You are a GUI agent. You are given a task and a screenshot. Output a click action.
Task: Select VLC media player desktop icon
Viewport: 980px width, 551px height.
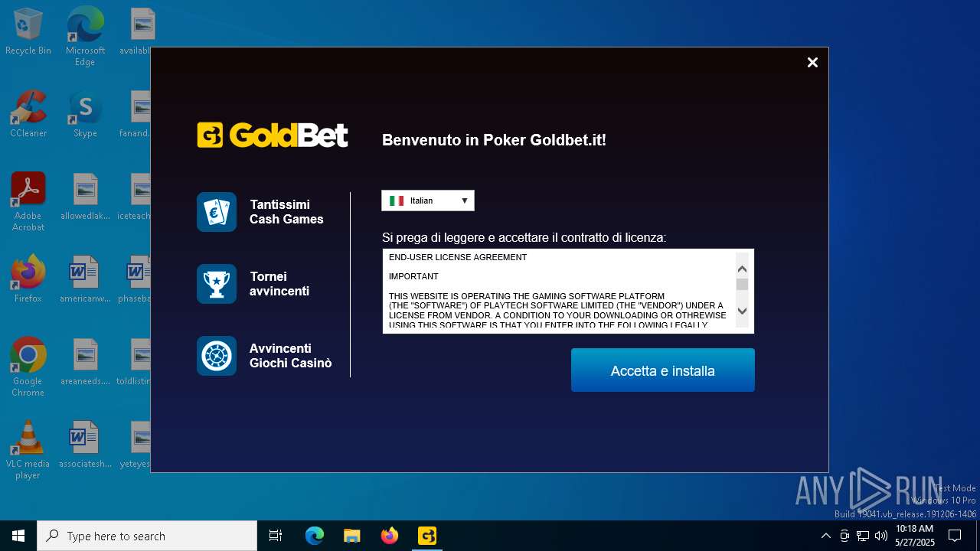point(28,450)
